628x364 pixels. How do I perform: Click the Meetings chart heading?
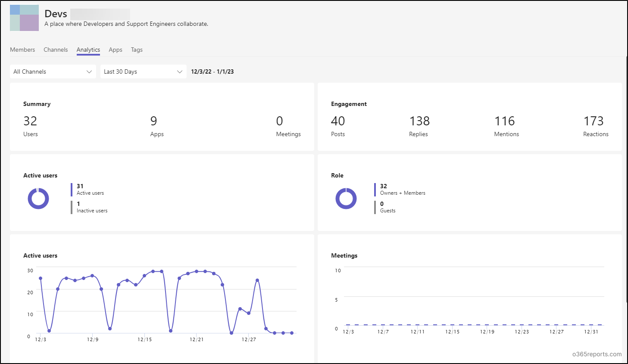point(344,255)
